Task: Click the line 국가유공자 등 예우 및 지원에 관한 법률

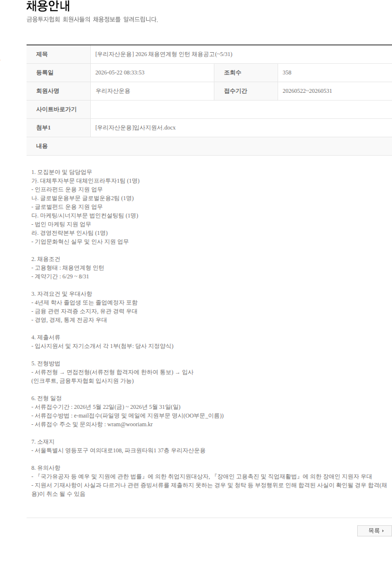Action: pos(202,477)
